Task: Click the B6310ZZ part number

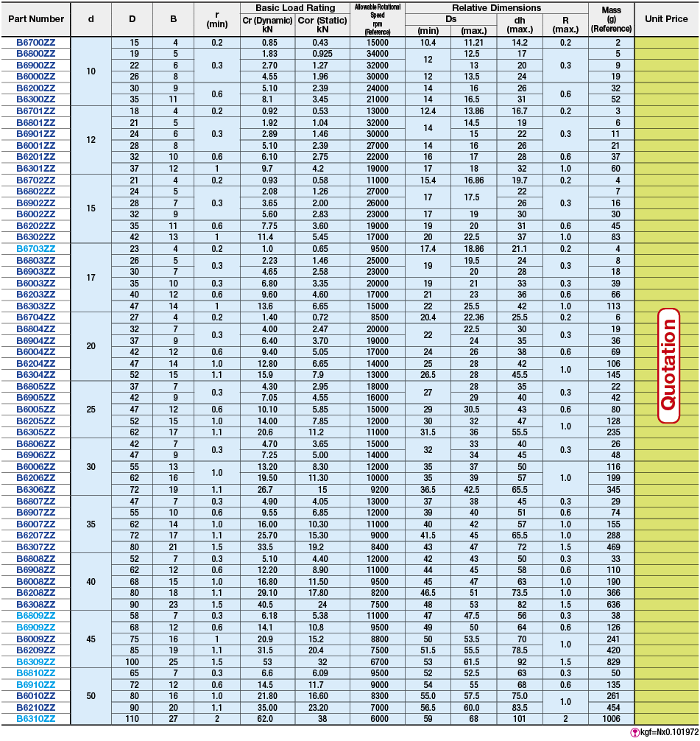Action: (36, 718)
